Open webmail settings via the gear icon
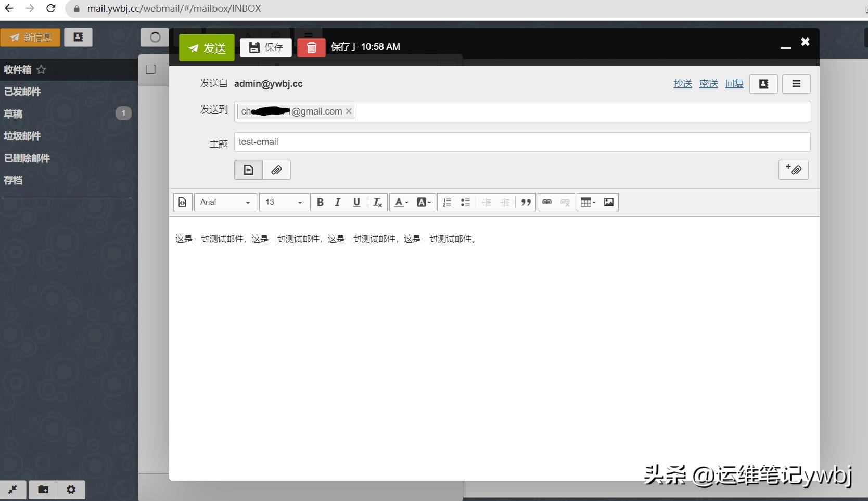Viewport: 868px width, 501px height. click(x=71, y=490)
